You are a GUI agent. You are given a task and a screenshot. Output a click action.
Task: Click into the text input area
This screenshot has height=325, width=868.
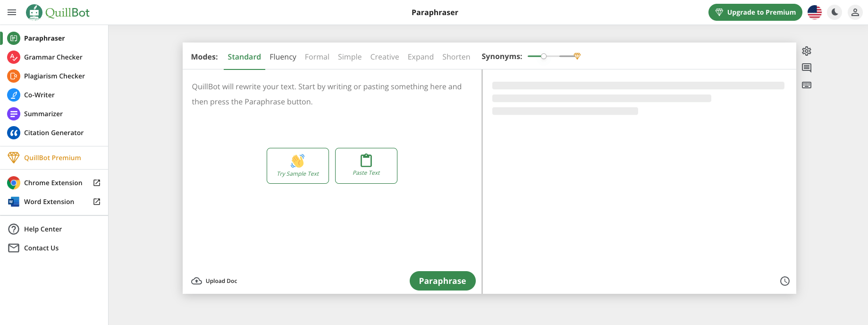332,170
